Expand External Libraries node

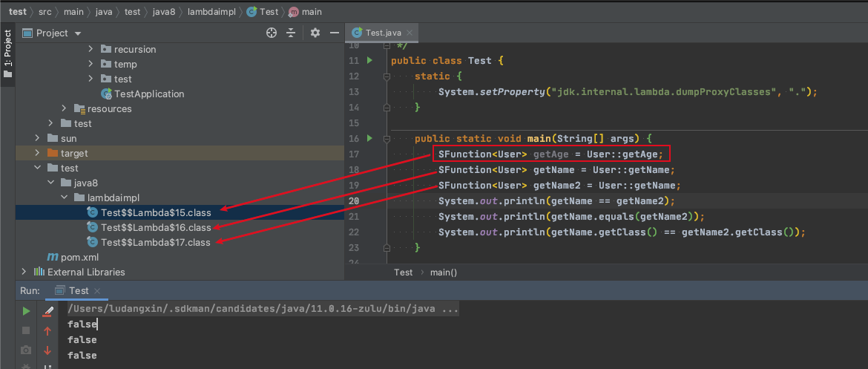(x=24, y=272)
